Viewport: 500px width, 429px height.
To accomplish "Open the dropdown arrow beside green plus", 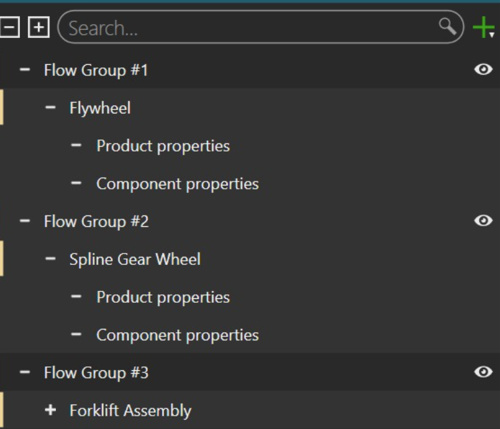I will click(x=492, y=35).
